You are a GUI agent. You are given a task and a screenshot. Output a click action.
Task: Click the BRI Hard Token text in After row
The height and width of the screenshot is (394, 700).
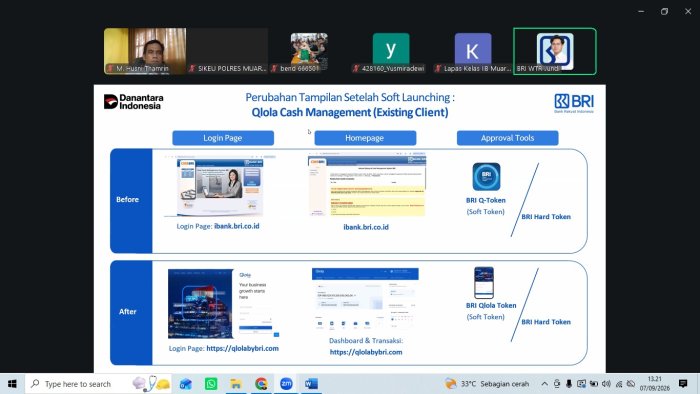pyautogui.click(x=546, y=322)
